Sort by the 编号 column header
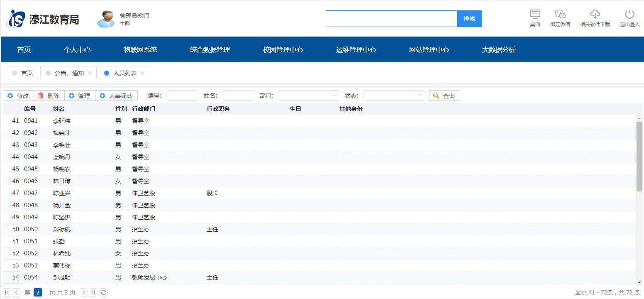644x299 pixels. [30, 109]
